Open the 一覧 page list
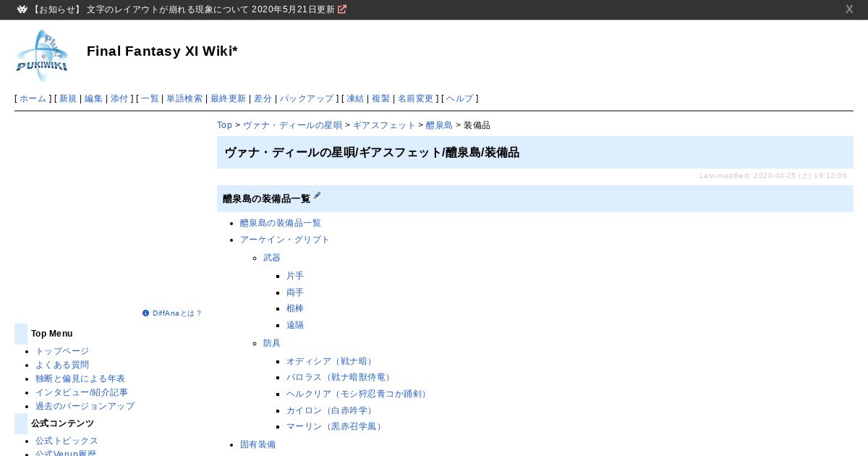The width and height of the screenshot is (868, 456). [150, 98]
